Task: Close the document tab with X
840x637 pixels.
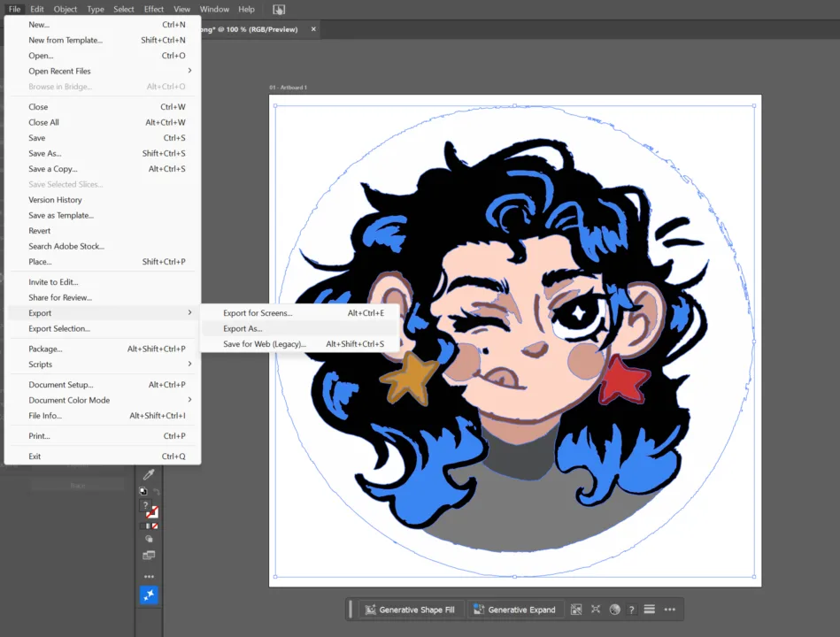Action: click(313, 29)
